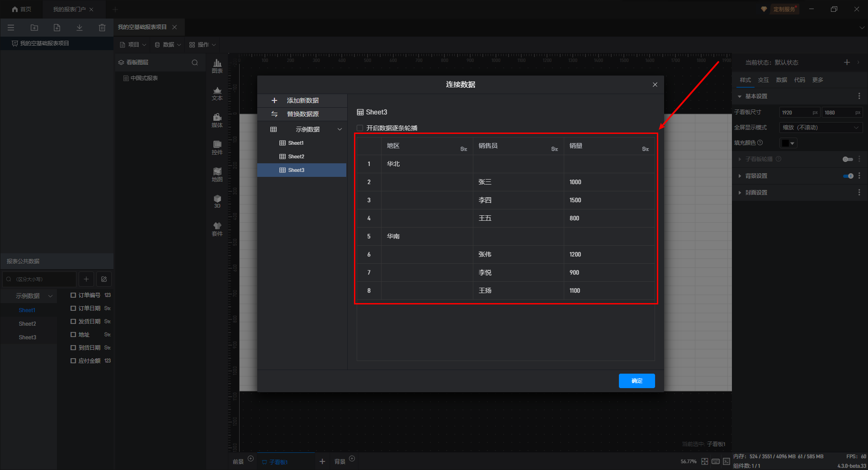Switch to the 交互 tab
The height and width of the screenshot is (470, 868).
pos(763,80)
